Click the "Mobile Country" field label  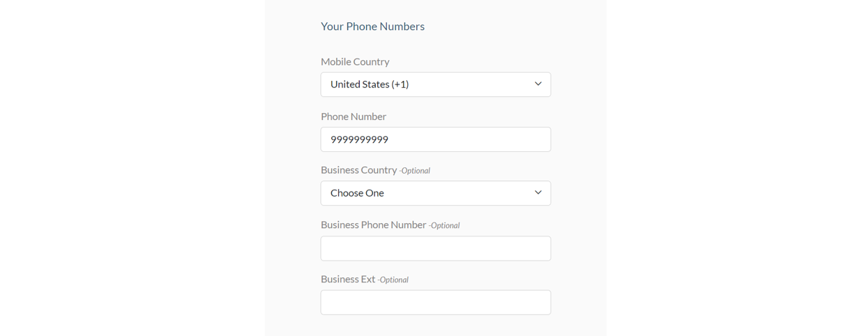(x=355, y=61)
